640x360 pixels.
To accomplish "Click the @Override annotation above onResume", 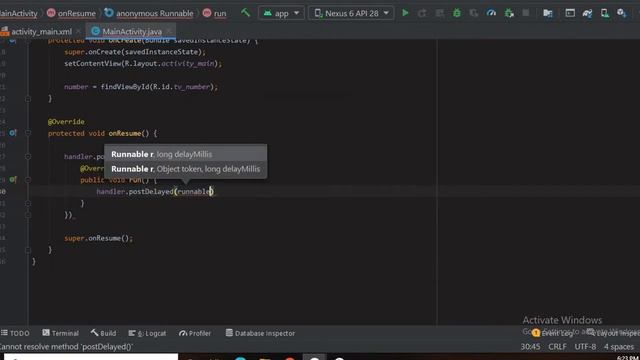I will [66, 122].
